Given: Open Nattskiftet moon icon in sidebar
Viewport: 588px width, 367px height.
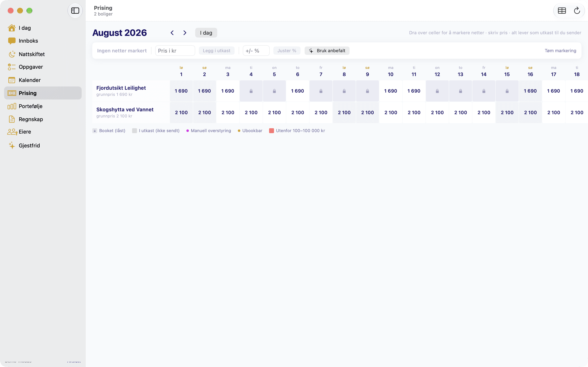Looking at the screenshot, I should (12, 54).
